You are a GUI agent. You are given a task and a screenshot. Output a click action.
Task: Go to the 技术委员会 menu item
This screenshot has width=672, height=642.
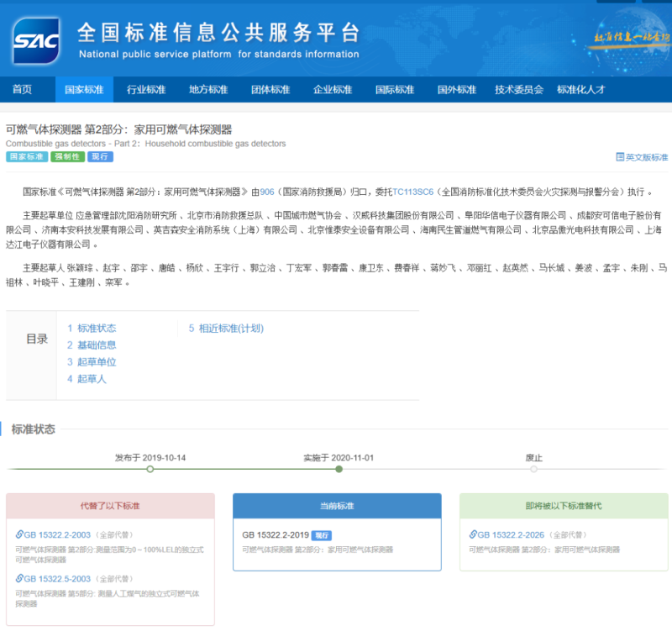click(519, 90)
